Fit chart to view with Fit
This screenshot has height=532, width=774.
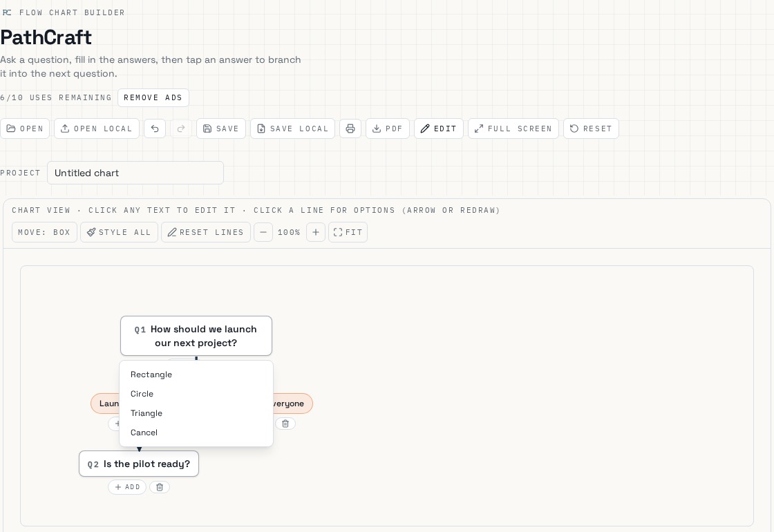click(x=348, y=232)
